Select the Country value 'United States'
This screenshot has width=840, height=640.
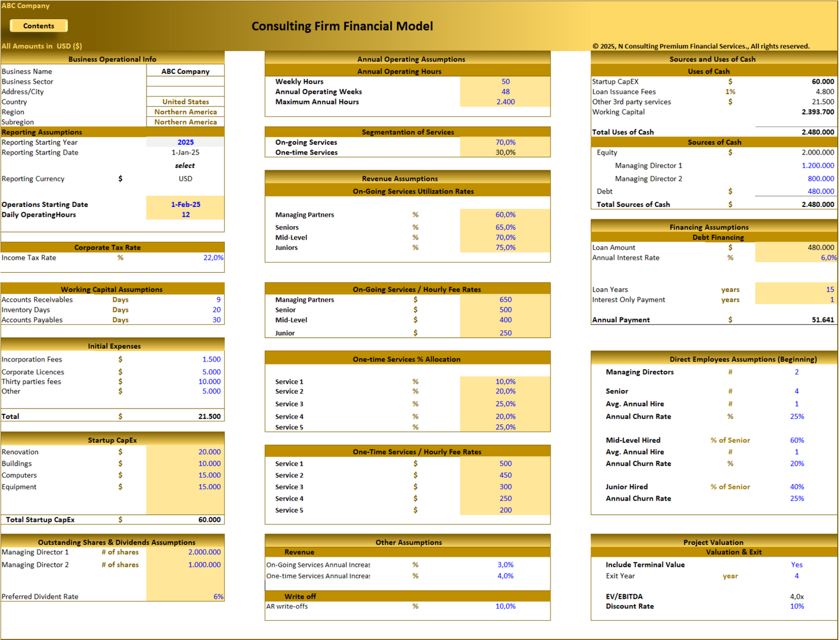click(x=185, y=102)
